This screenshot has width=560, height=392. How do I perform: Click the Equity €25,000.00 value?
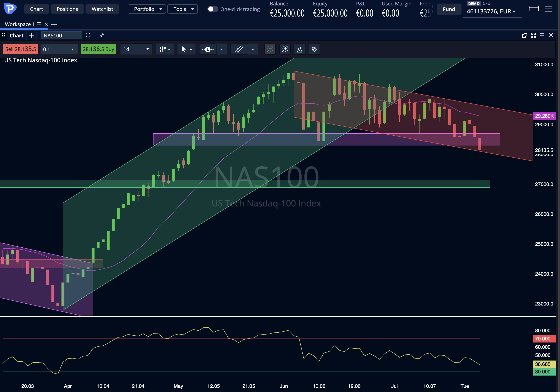pyautogui.click(x=330, y=13)
